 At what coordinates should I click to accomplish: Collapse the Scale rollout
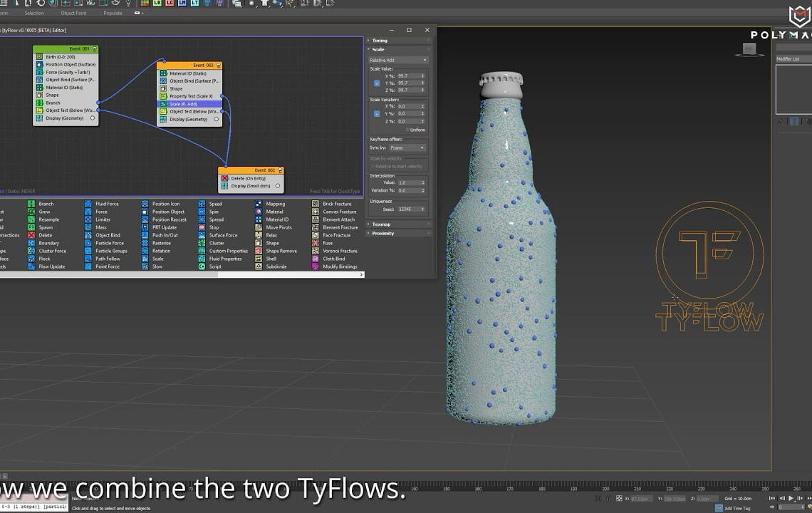399,49
